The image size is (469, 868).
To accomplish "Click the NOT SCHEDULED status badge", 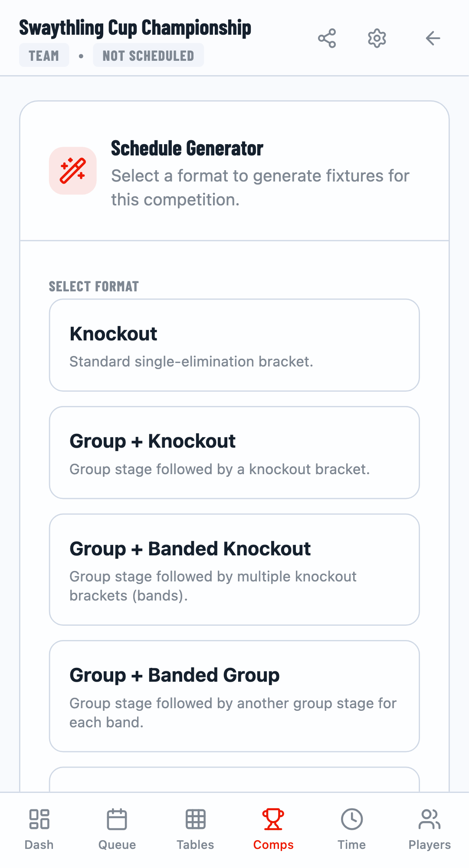I will click(x=148, y=55).
